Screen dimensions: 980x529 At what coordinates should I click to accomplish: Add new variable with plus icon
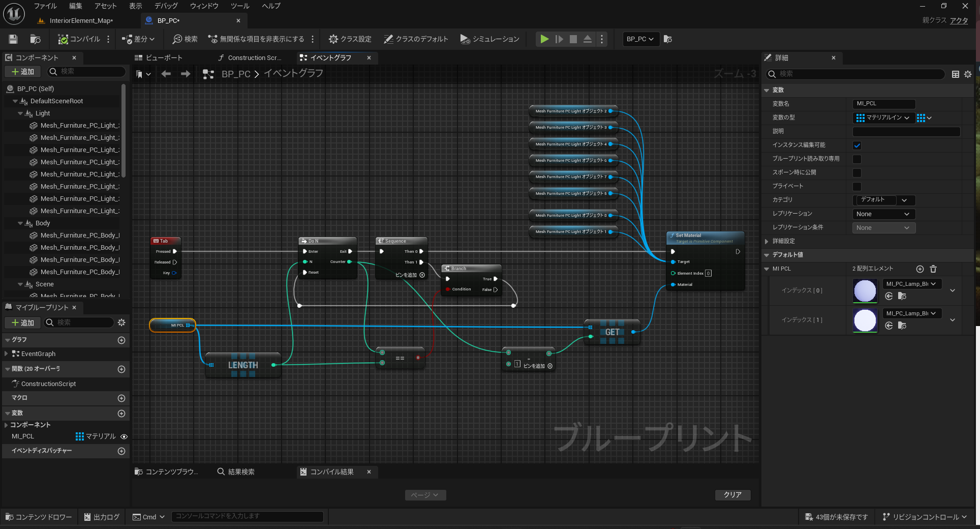(x=121, y=414)
